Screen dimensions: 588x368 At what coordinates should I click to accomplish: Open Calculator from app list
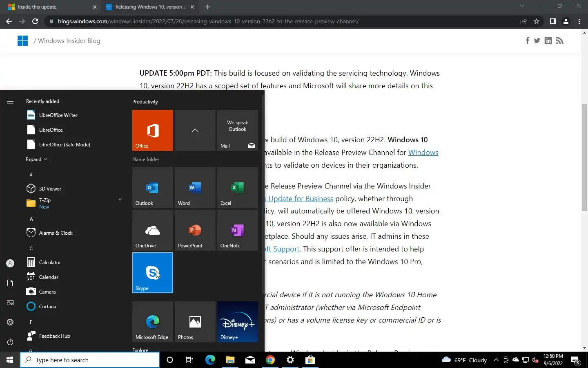pos(73,263)
